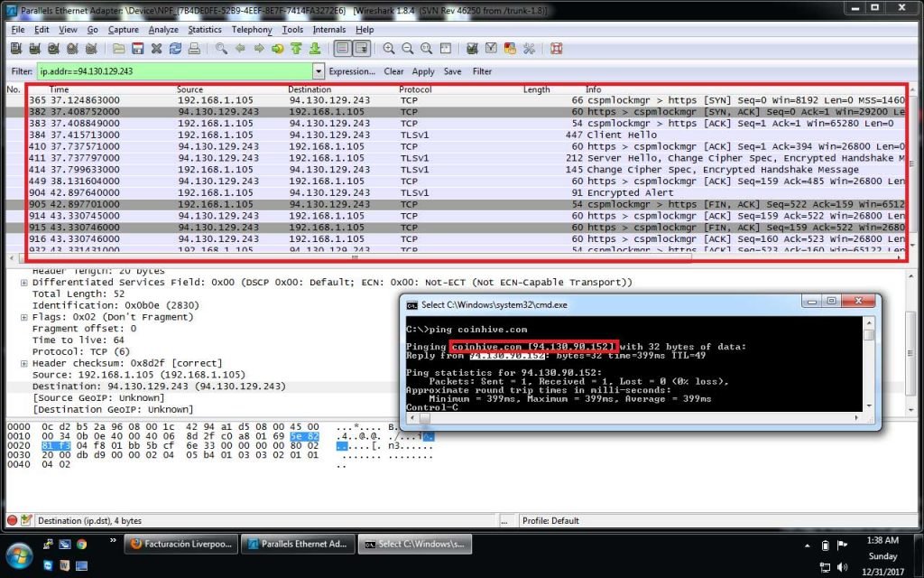Click the zoom in toolbar icon
Viewport: 924px width, 578px height.
(389, 49)
